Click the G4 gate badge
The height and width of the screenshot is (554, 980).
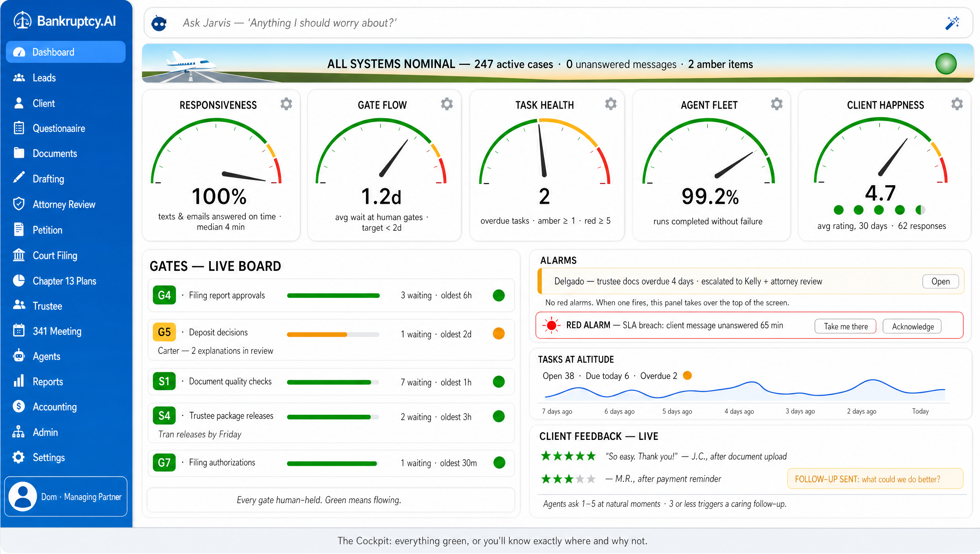coord(164,295)
